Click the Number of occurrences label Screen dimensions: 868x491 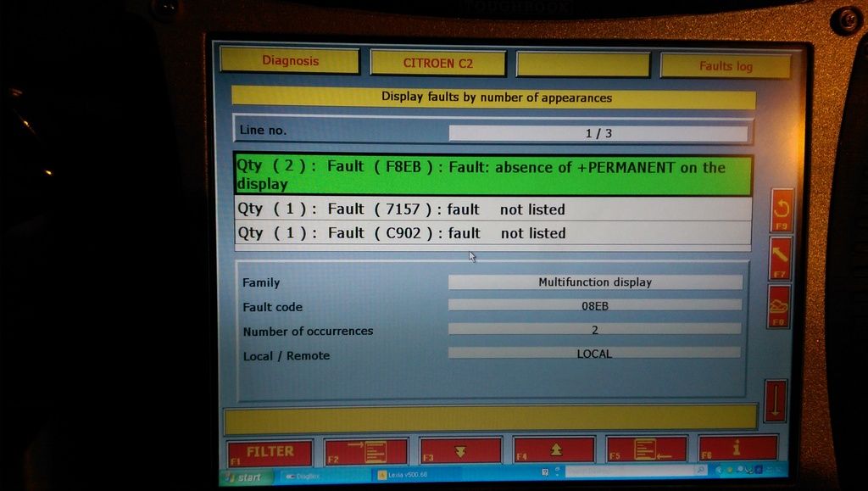(308, 331)
